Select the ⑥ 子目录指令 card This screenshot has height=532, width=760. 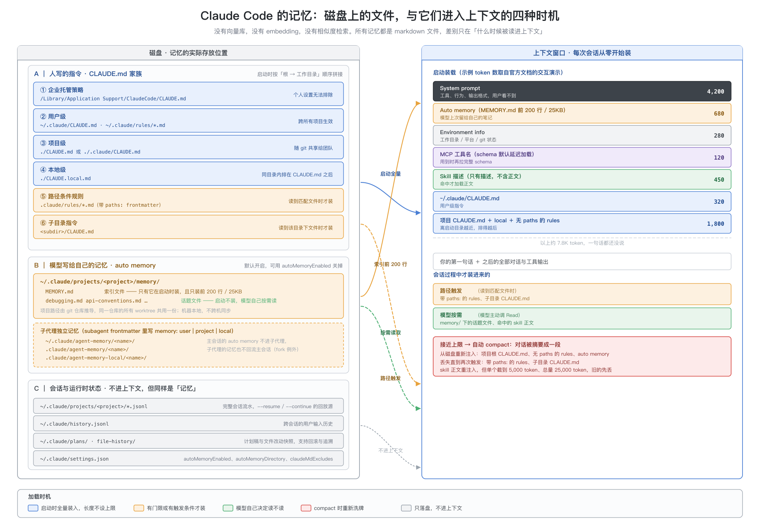188,227
